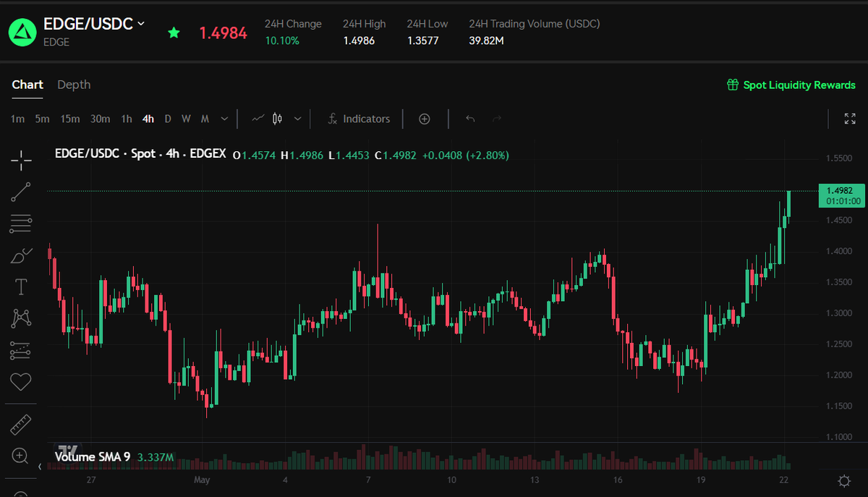Select the brush drawing tool
868x497 pixels.
21,255
